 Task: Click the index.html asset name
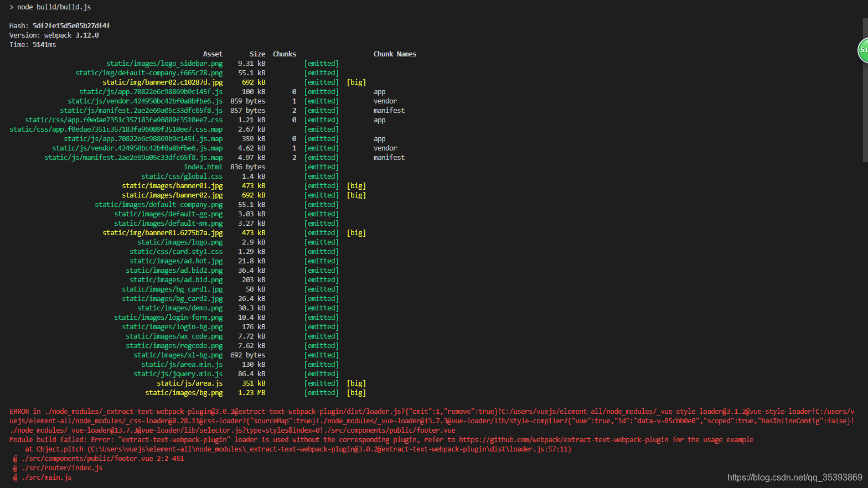pyautogui.click(x=203, y=167)
